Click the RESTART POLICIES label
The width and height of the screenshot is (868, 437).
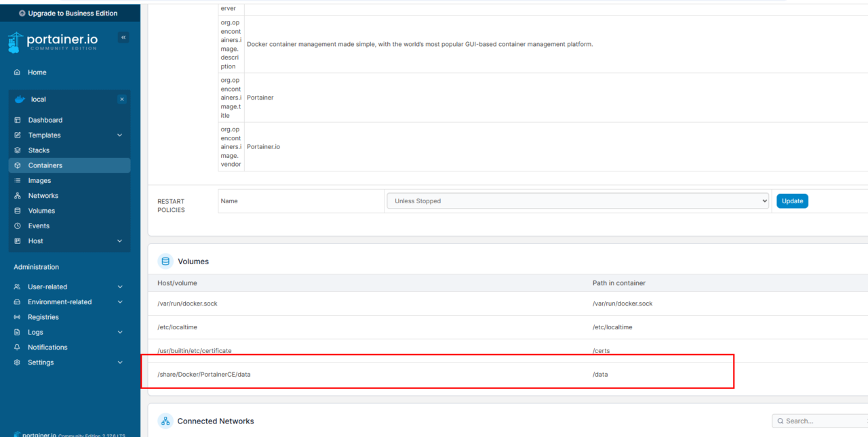pos(171,205)
